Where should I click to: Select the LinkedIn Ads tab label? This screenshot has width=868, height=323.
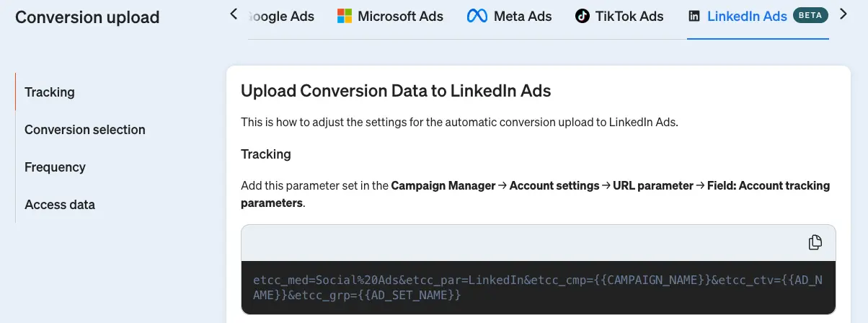point(747,16)
